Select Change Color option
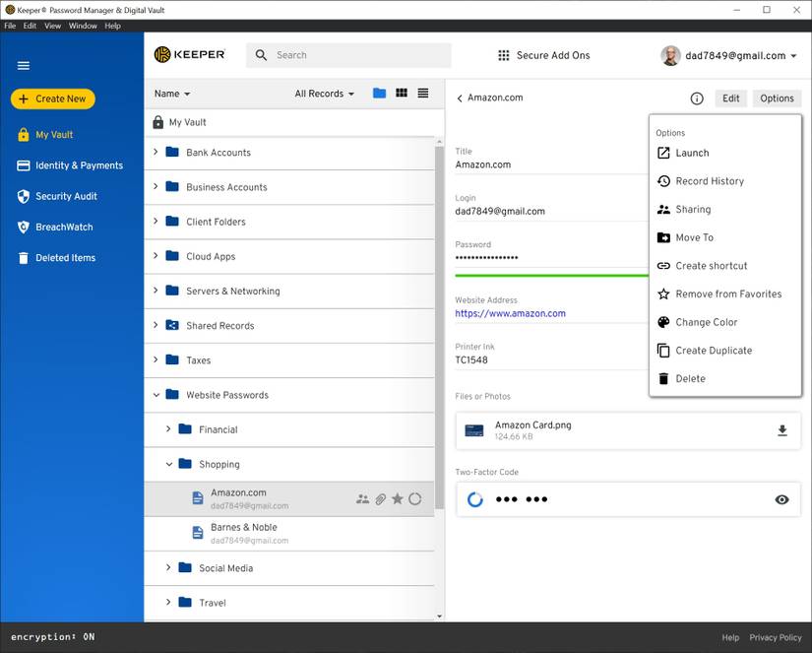The height and width of the screenshot is (653, 812). [x=725, y=322]
